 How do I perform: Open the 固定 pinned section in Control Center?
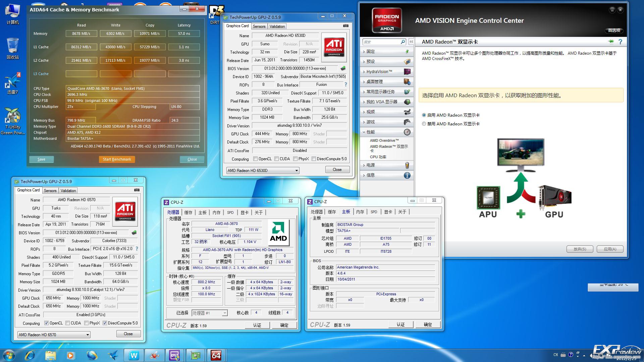[x=387, y=52]
